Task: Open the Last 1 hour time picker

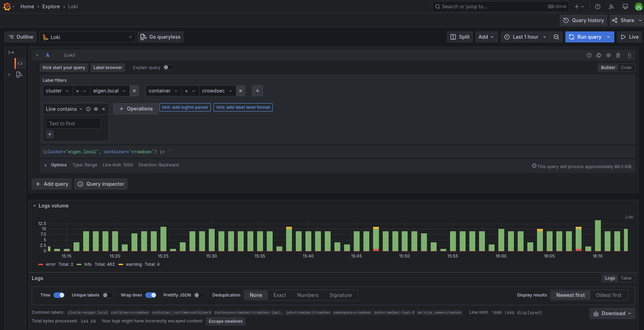Action: (x=525, y=37)
